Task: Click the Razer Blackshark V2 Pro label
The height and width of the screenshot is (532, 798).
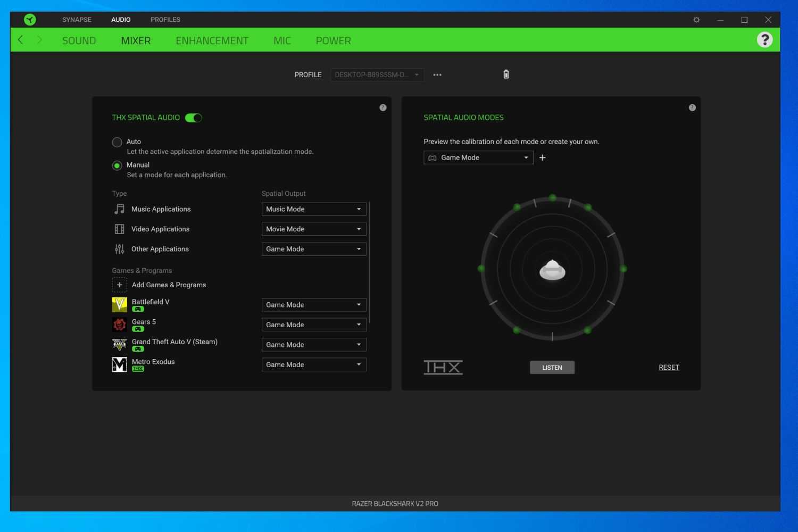Action: pyautogui.click(x=395, y=504)
